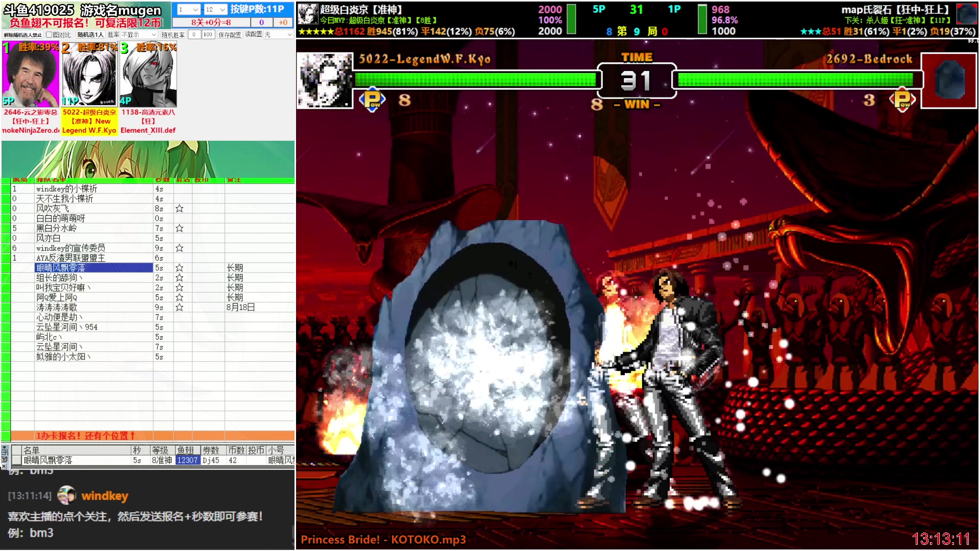
Task: Click the right player green health bar
Action: click(x=796, y=79)
